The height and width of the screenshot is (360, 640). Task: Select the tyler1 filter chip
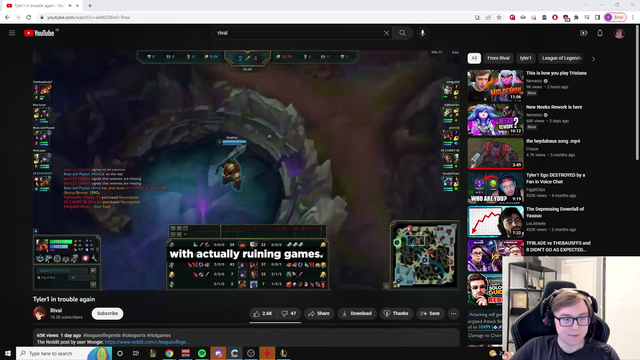(x=526, y=58)
